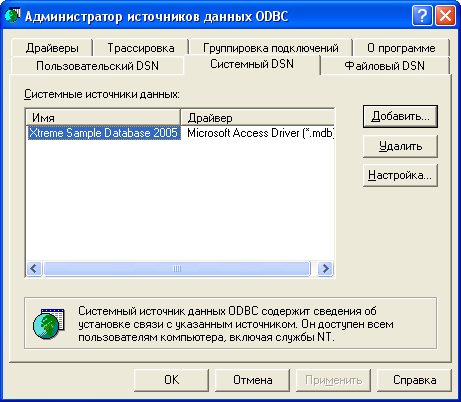Open help via the Справка button

(414, 380)
